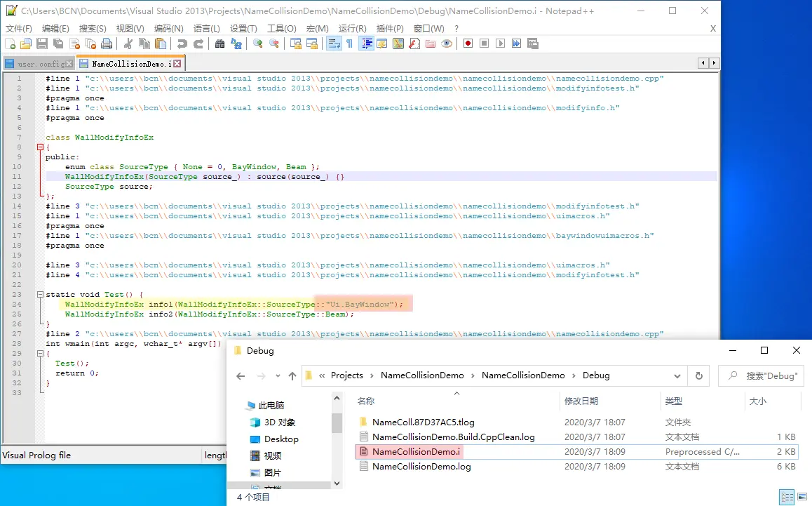This screenshot has width=812, height=506.
Task: Toggle Indent Guide toolbar button
Action: (x=366, y=44)
